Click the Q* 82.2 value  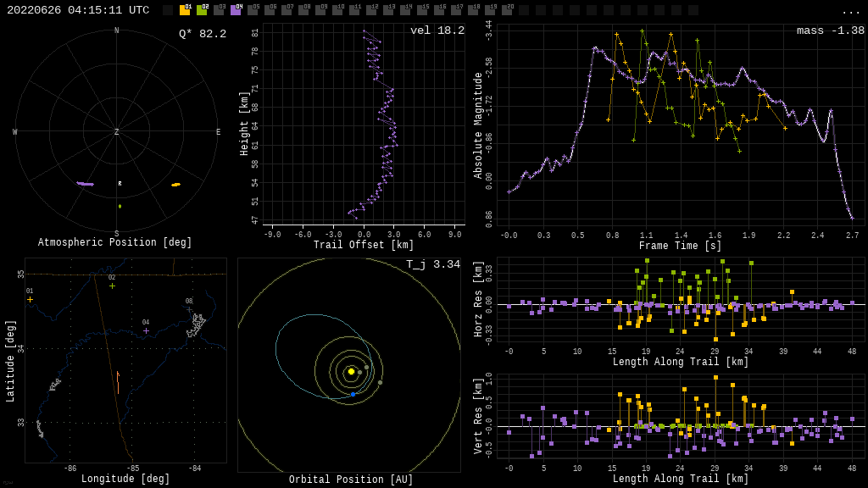pos(202,34)
